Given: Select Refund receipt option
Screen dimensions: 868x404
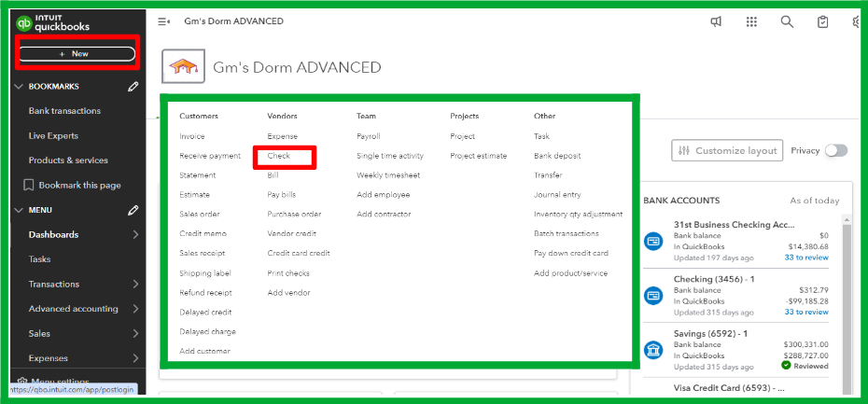Looking at the screenshot, I should (205, 293).
